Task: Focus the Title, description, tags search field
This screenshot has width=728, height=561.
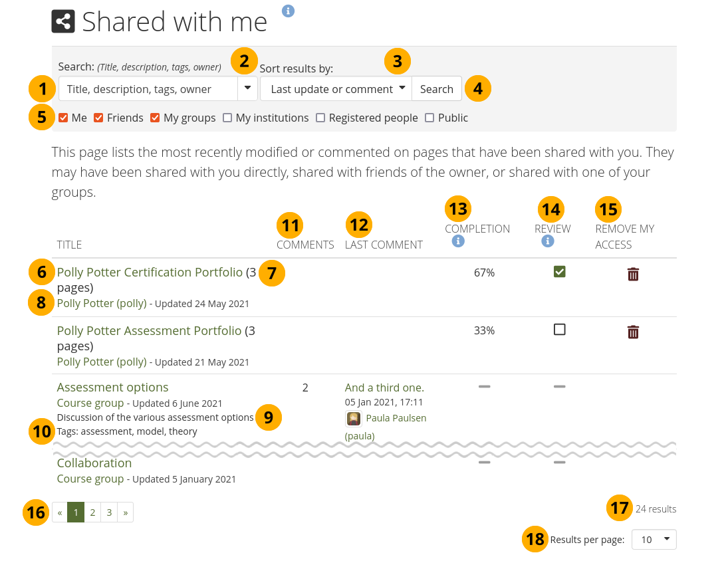Action: coord(148,89)
